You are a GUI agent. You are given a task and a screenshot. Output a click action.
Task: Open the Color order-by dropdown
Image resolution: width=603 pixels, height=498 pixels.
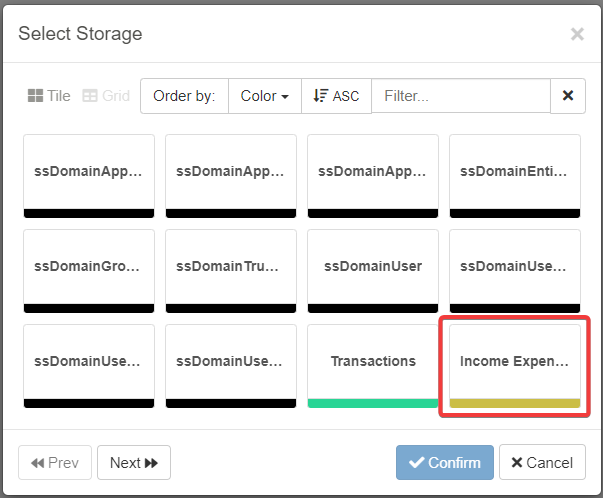(264, 96)
